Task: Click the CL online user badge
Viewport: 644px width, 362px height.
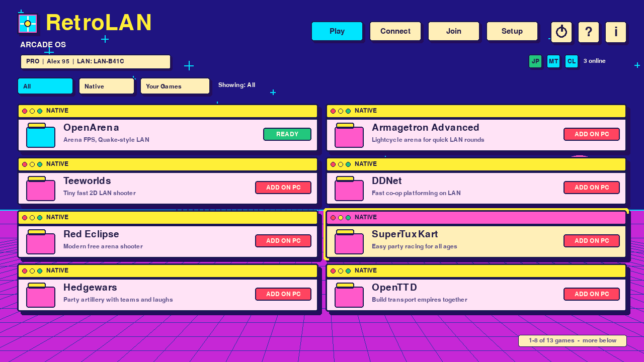Action: [572, 61]
